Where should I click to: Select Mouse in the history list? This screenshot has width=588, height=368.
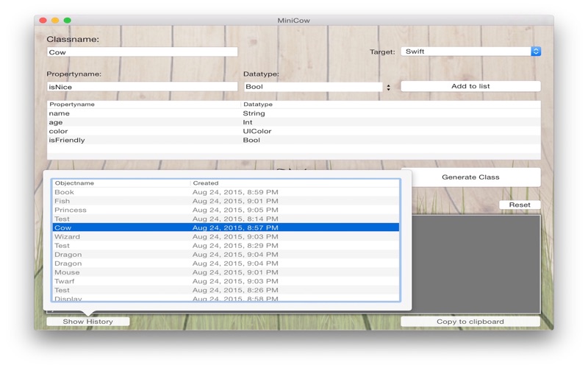click(x=226, y=272)
